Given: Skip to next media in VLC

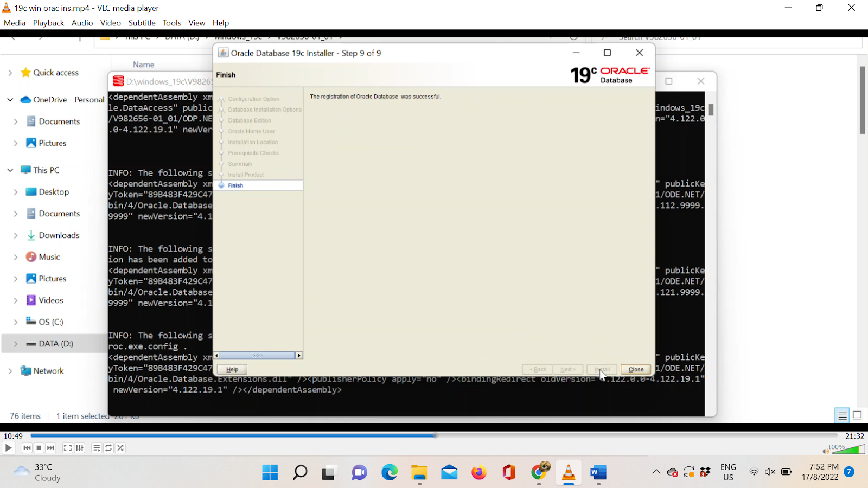Looking at the screenshot, I should click(51, 448).
